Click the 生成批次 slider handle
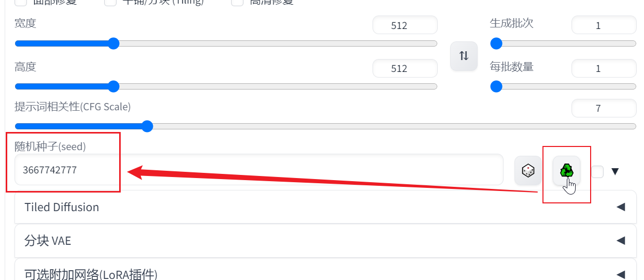This screenshot has height=280, width=644. coord(496,43)
